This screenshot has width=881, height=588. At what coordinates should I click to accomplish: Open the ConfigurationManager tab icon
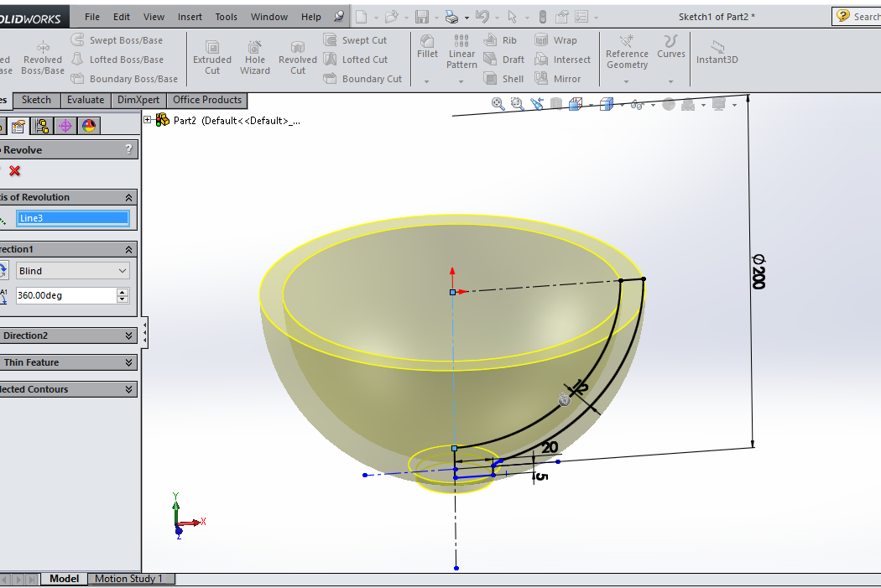coord(42,126)
